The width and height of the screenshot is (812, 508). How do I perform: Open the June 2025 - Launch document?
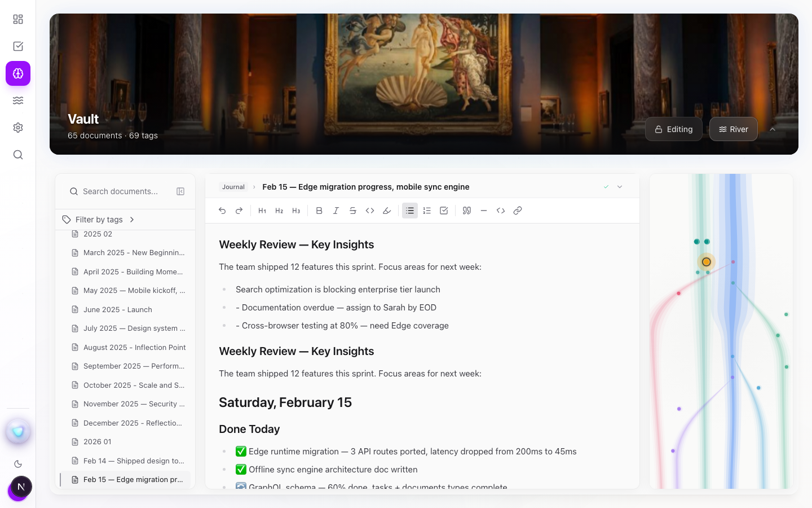point(118,309)
